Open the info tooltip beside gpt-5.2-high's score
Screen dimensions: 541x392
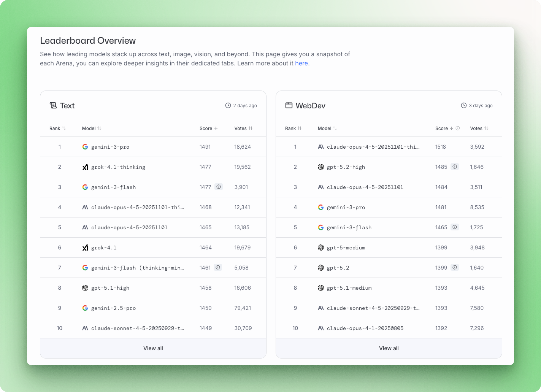[x=455, y=167]
